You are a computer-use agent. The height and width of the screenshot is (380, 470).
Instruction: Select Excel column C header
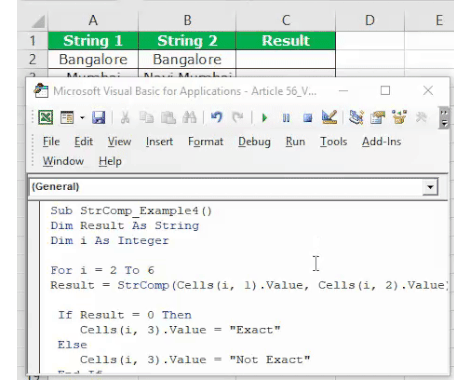pos(286,21)
